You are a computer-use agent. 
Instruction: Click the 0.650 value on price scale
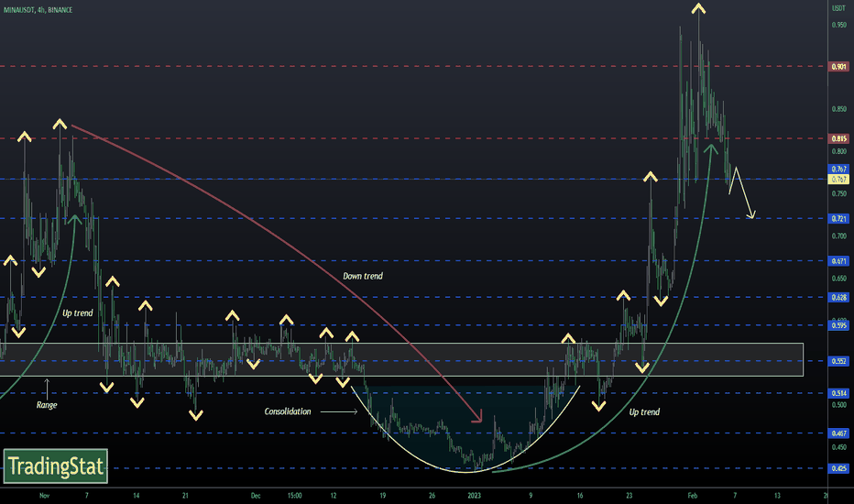[838, 278]
